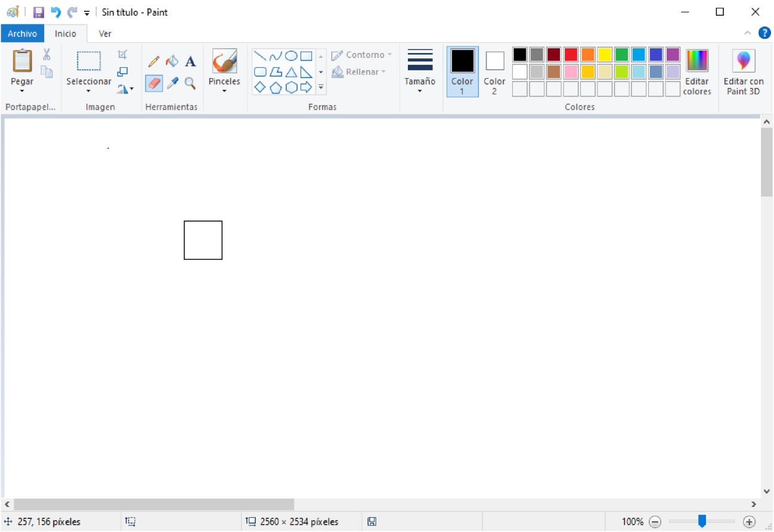Select the Text tool

click(190, 61)
